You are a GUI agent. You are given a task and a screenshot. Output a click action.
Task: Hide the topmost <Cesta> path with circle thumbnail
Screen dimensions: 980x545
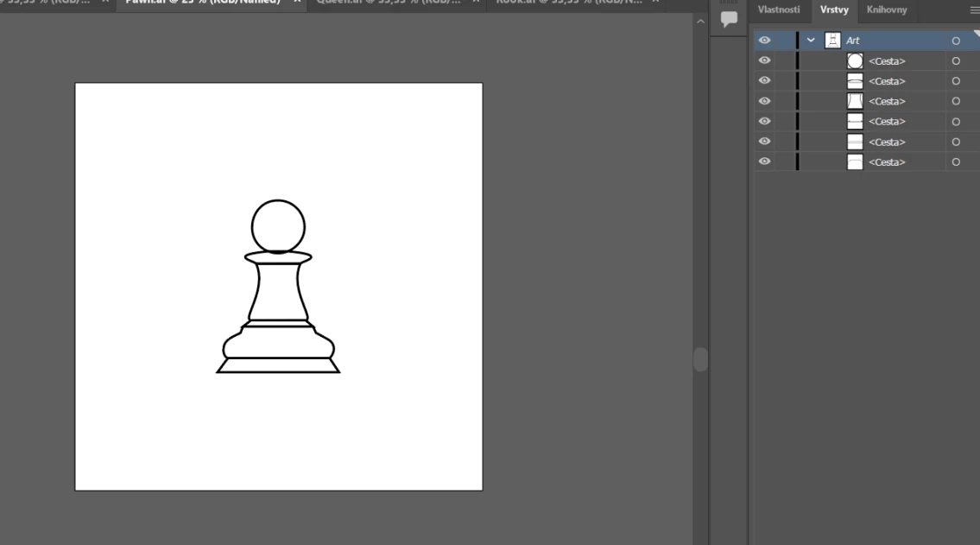[x=764, y=60]
